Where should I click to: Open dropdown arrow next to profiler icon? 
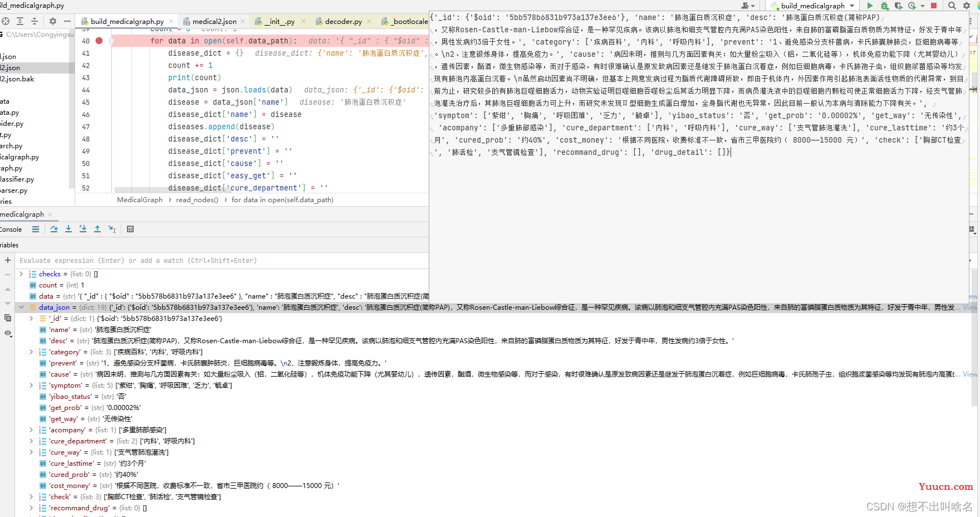pos(922,6)
